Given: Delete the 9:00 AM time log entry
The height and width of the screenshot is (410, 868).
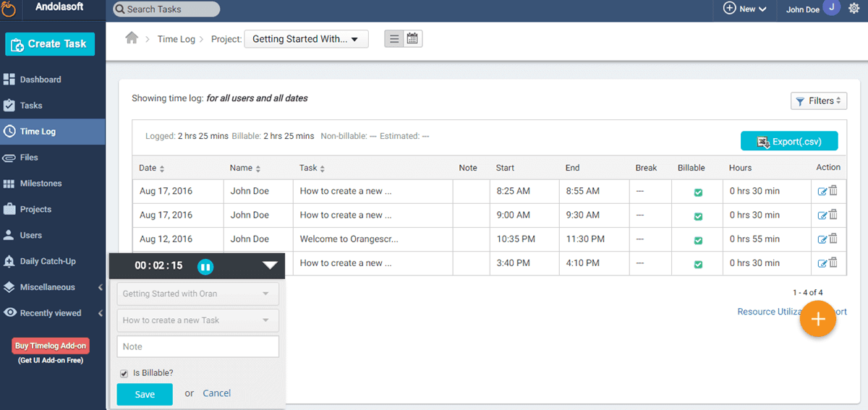Looking at the screenshot, I should 833,215.
